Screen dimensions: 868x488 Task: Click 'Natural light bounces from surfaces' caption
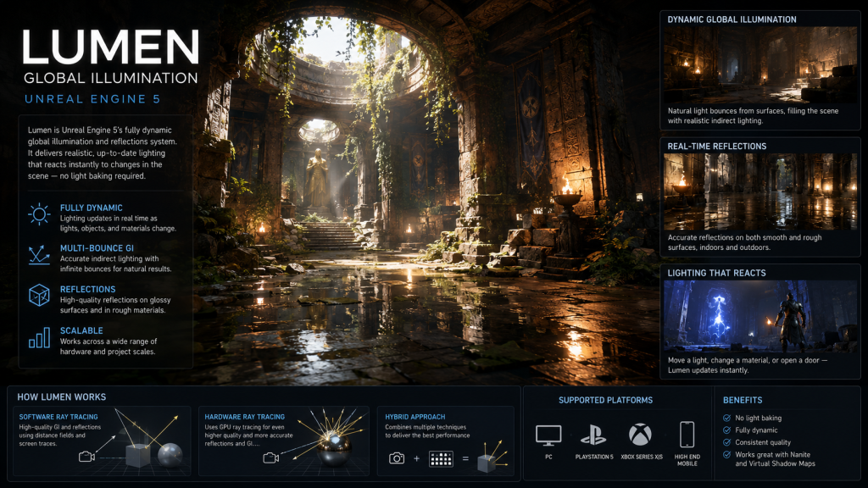click(753, 115)
